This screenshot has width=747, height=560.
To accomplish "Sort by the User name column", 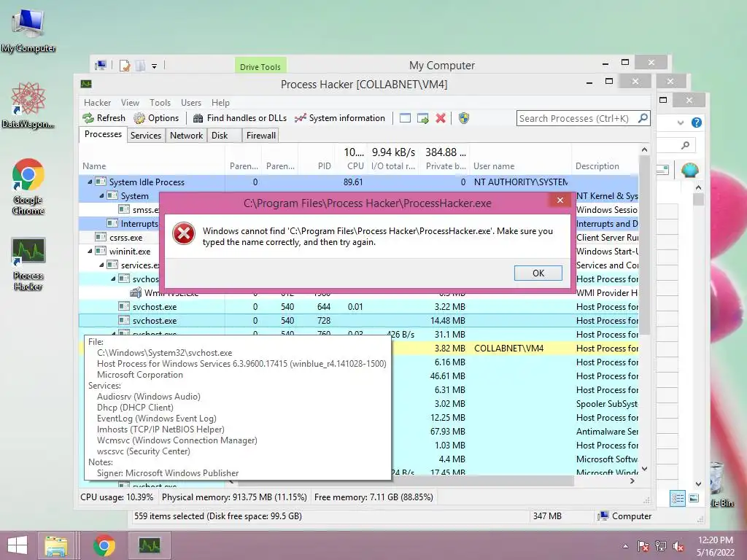I will [x=521, y=166].
